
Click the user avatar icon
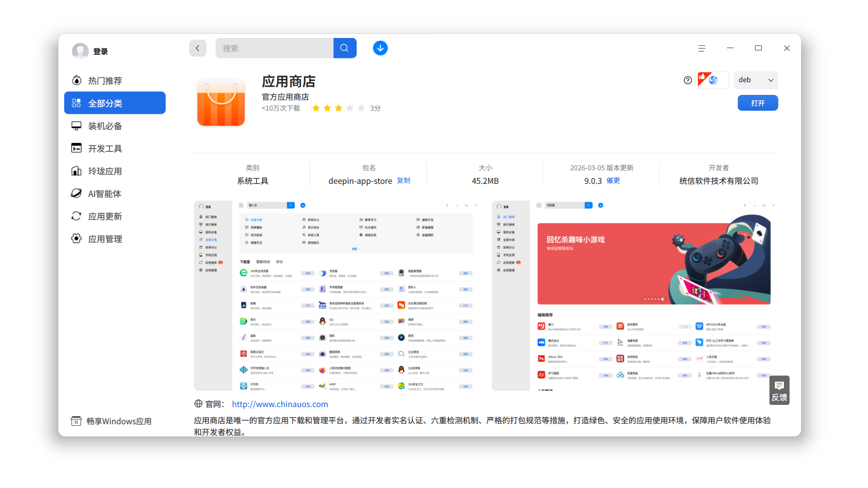tap(80, 51)
